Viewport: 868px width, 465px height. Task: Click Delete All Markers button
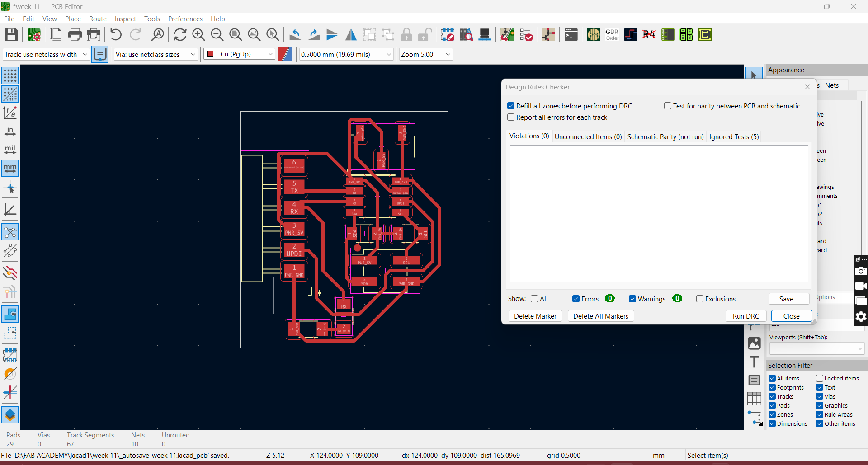coord(600,316)
